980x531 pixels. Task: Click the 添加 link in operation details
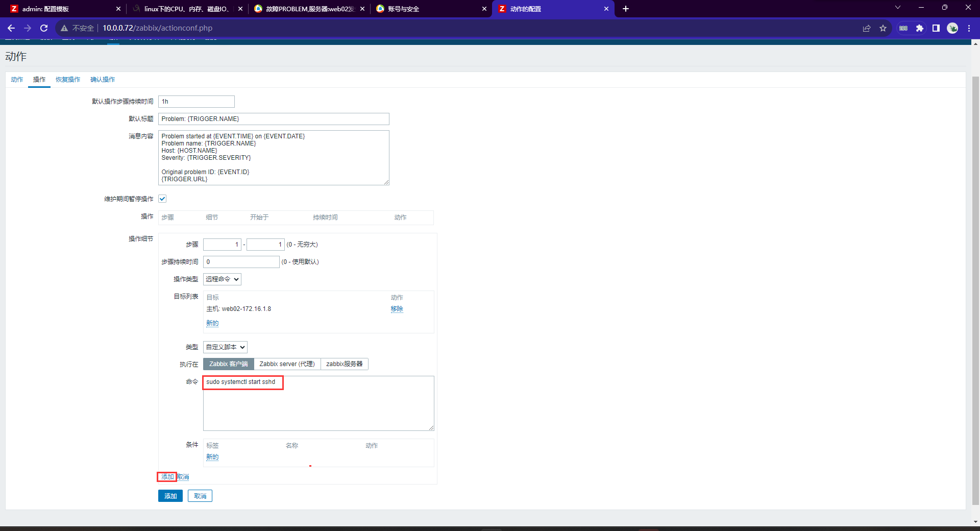[167, 477]
